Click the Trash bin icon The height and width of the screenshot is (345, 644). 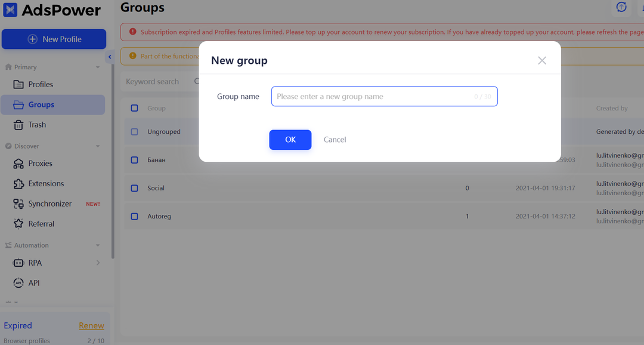[18, 125]
